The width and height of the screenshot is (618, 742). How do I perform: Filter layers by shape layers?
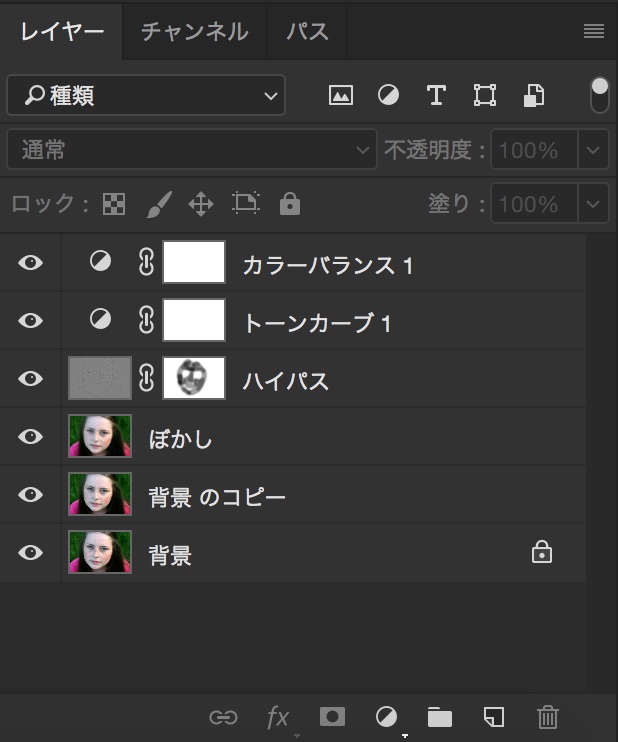pos(485,96)
